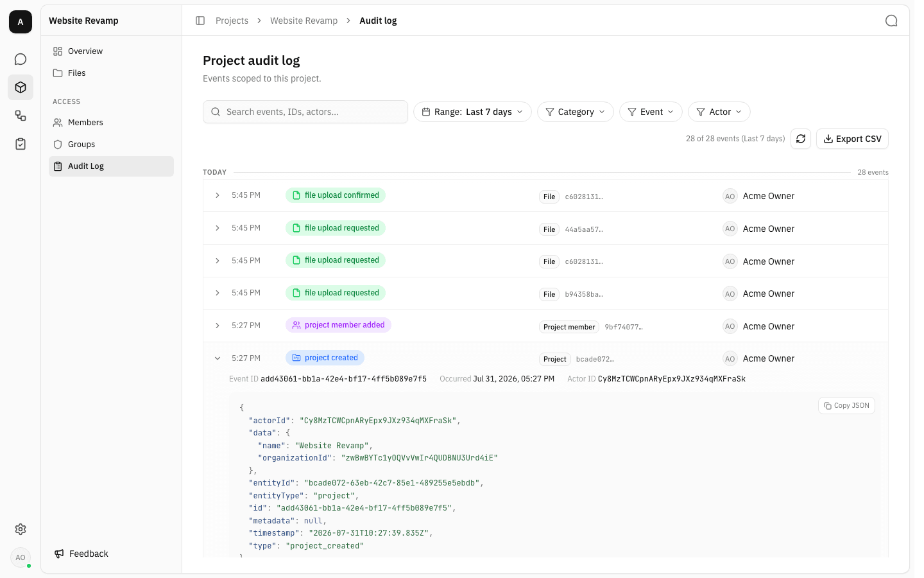This screenshot has width=924, height=578.
Task: Click the magnifier icon in the search box
Action: pos(216,112)
